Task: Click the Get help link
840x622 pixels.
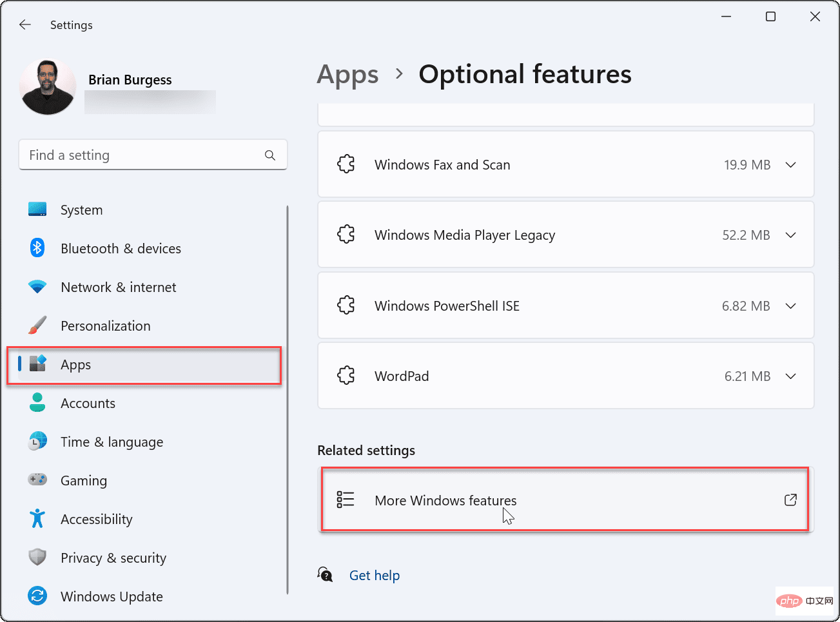Action: [375, 575]
